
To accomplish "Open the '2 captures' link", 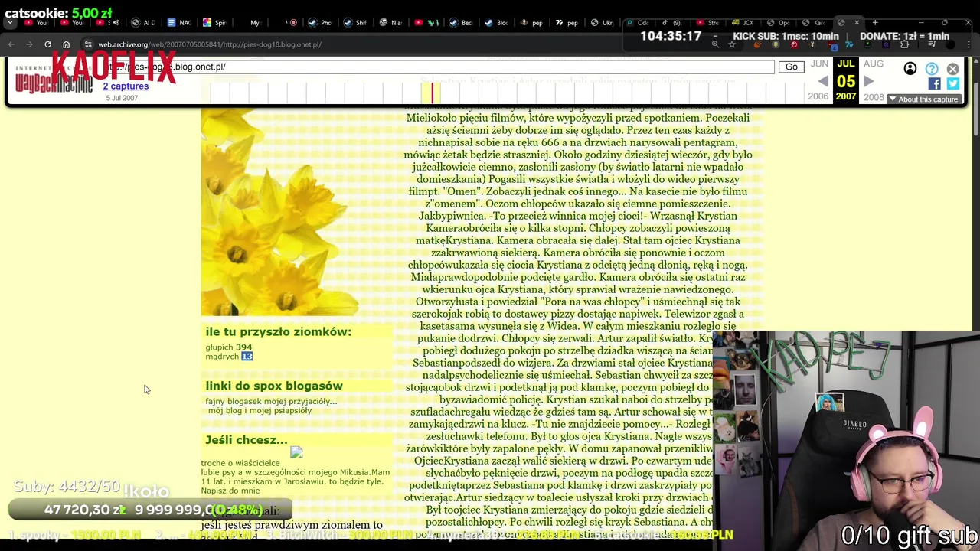I will (x=126, y=86).
